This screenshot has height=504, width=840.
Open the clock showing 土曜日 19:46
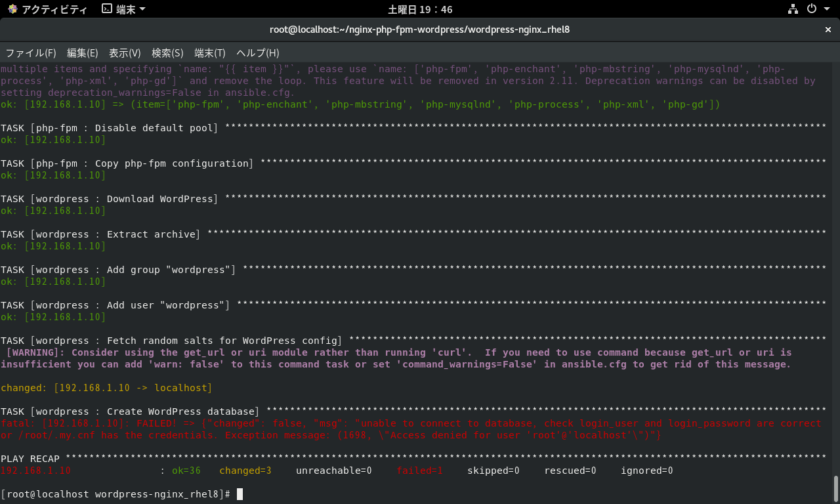[420, 9]
